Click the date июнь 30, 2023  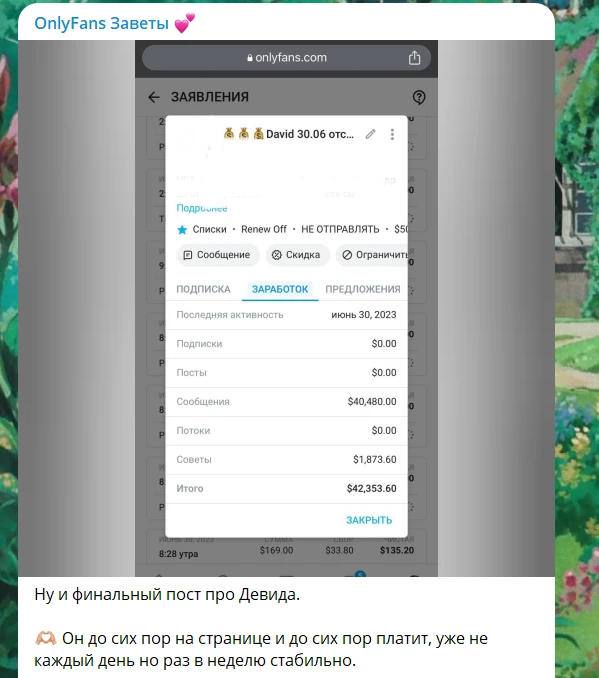pyautogui.click(x=364, y=315)
